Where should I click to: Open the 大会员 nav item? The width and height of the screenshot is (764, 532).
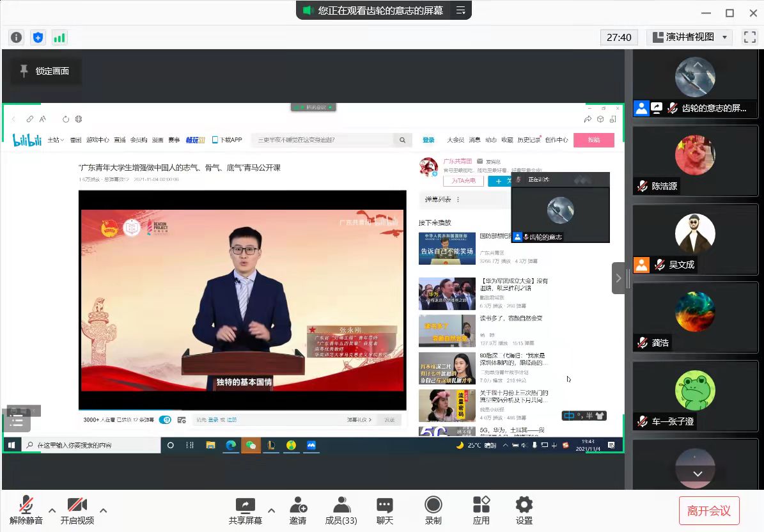coord(456,140)
